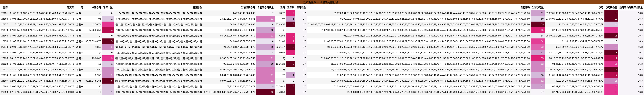The width and height of the screenshot is (644, 95).
Task: Click warm codes cell 02,22,25,31,40,45,57,59,71
Action: point(241,87)
